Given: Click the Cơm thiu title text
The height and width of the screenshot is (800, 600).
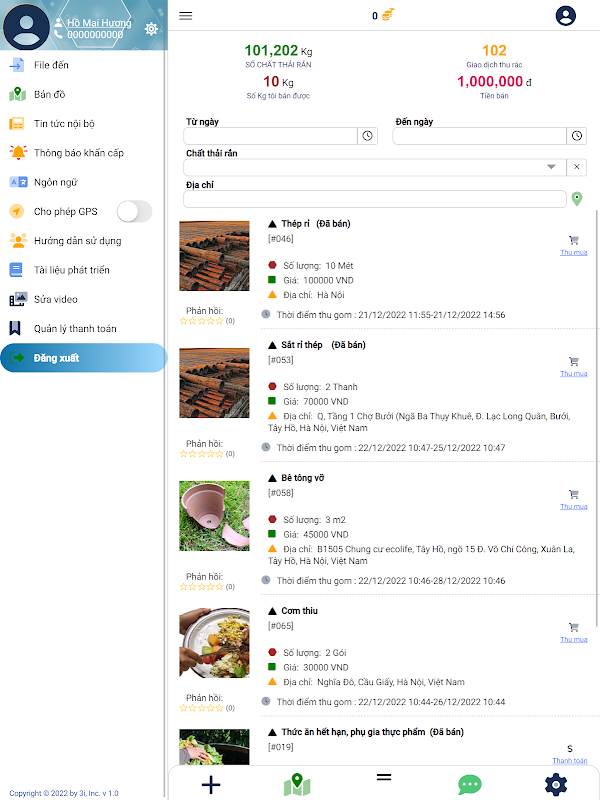Looking at the screenshot, I should click(x=299, y=611).
